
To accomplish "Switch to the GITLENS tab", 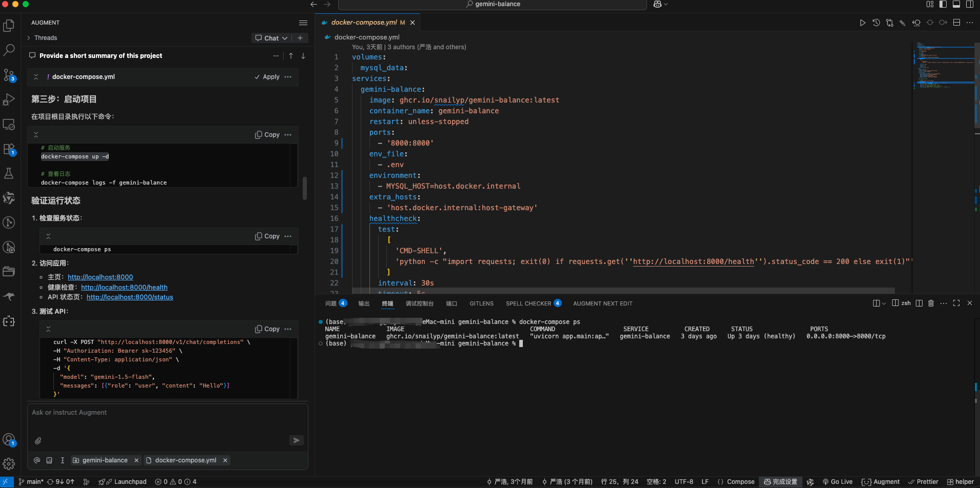I will 481,303.
